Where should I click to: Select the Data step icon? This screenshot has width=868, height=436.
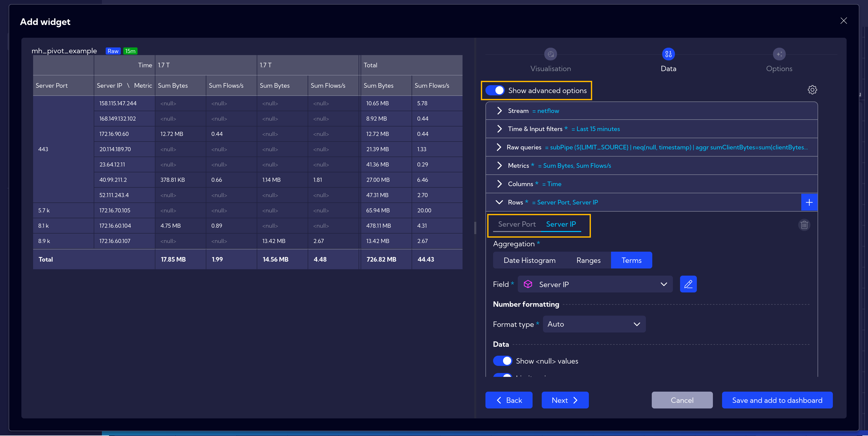pyautogui.click(x=668, y=54)
